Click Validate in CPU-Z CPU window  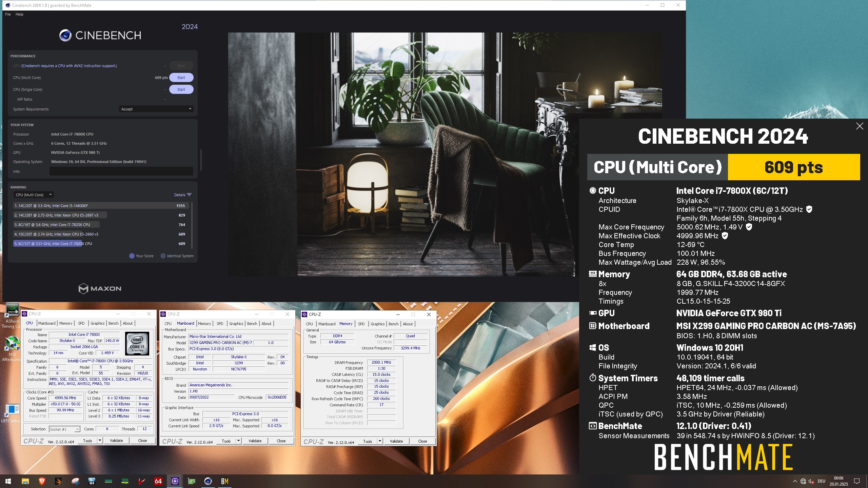pyautogui.click(x=116, y=441)
